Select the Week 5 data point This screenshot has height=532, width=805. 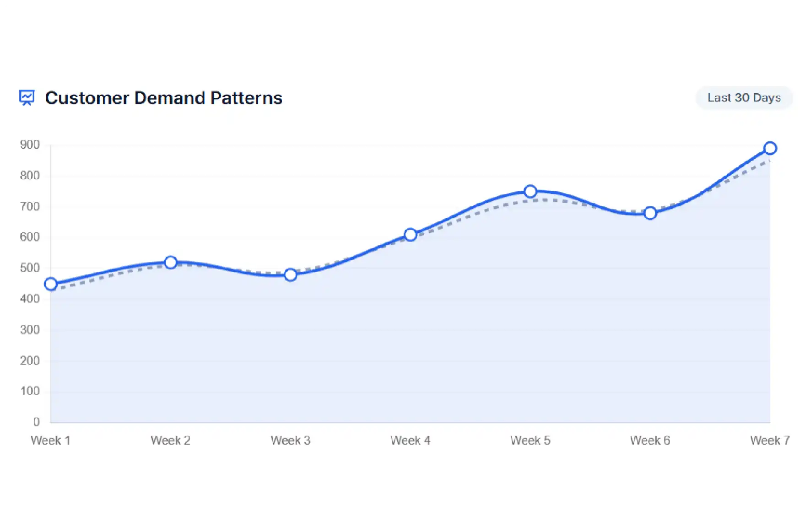[530, 191]
